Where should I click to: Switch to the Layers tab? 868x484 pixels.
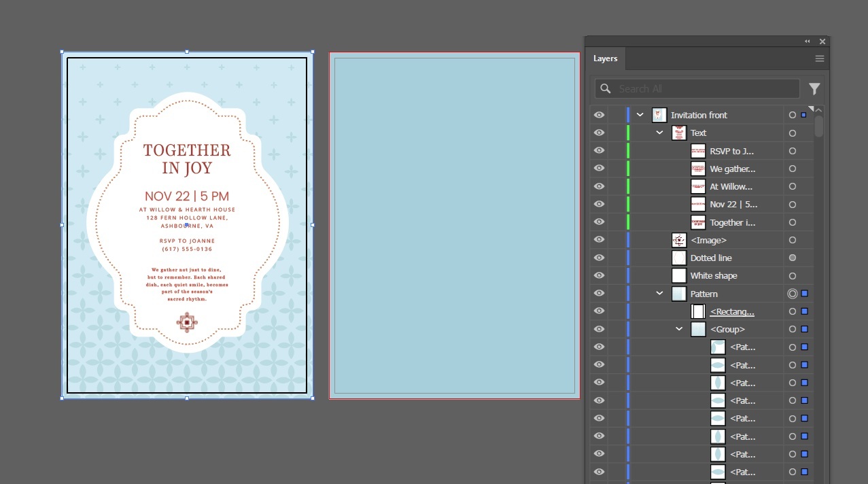click(x=605, y=58)
